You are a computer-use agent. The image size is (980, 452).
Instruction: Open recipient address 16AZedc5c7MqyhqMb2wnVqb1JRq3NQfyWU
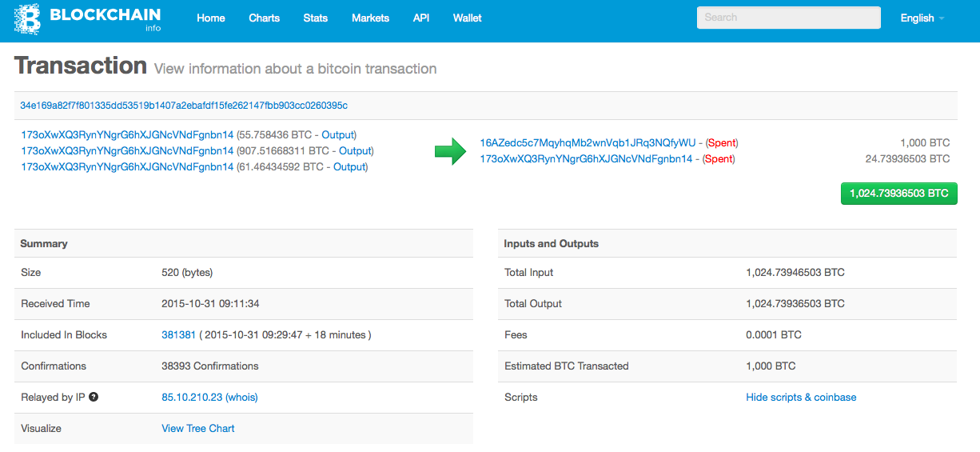coord(588,143)
